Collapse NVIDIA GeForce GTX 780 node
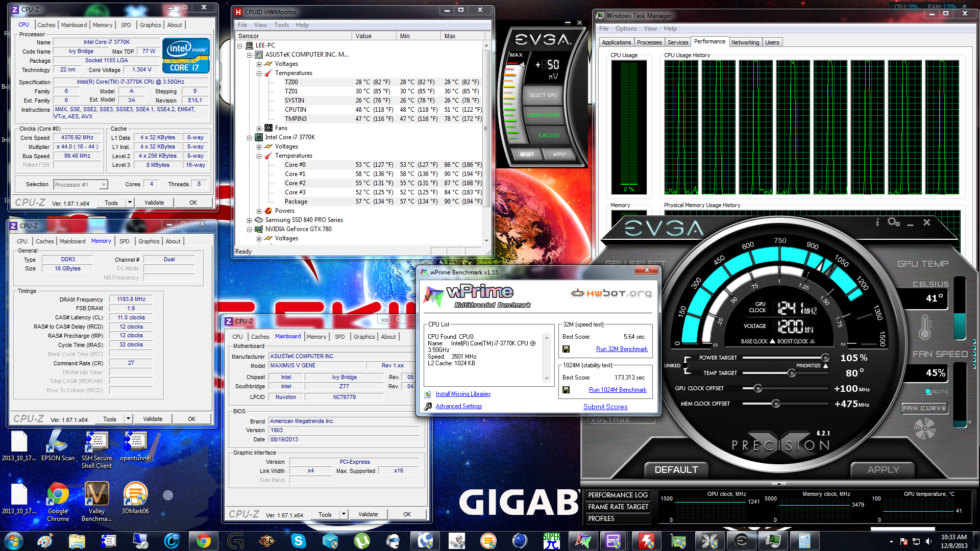Image resolution: width=980 pixels, height=551 pixels. point(250,229)
